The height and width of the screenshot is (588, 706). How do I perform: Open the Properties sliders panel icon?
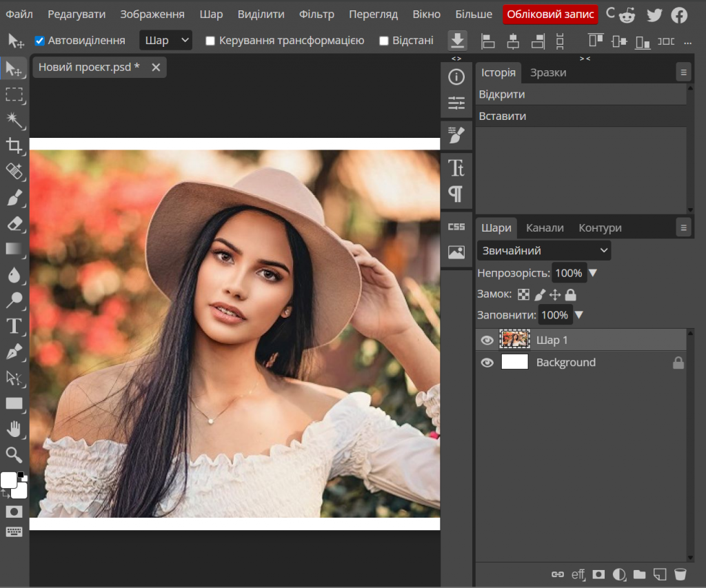[456, 103]
